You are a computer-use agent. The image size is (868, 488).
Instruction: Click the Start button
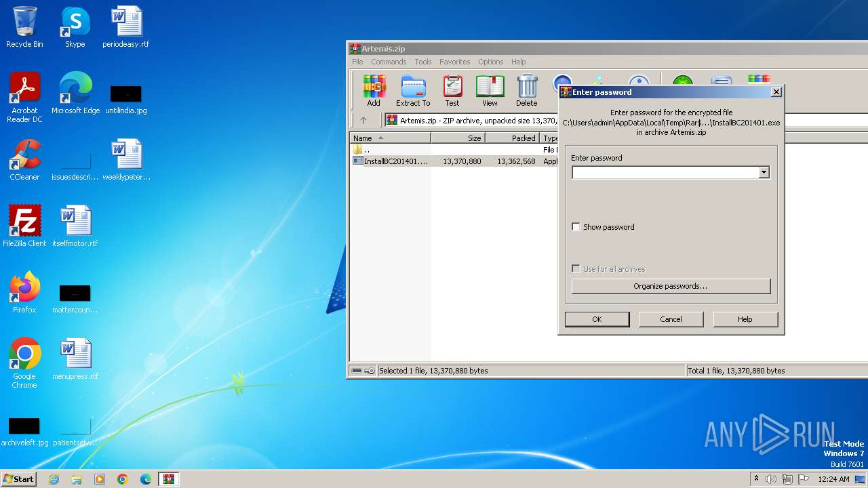(18, 479)
